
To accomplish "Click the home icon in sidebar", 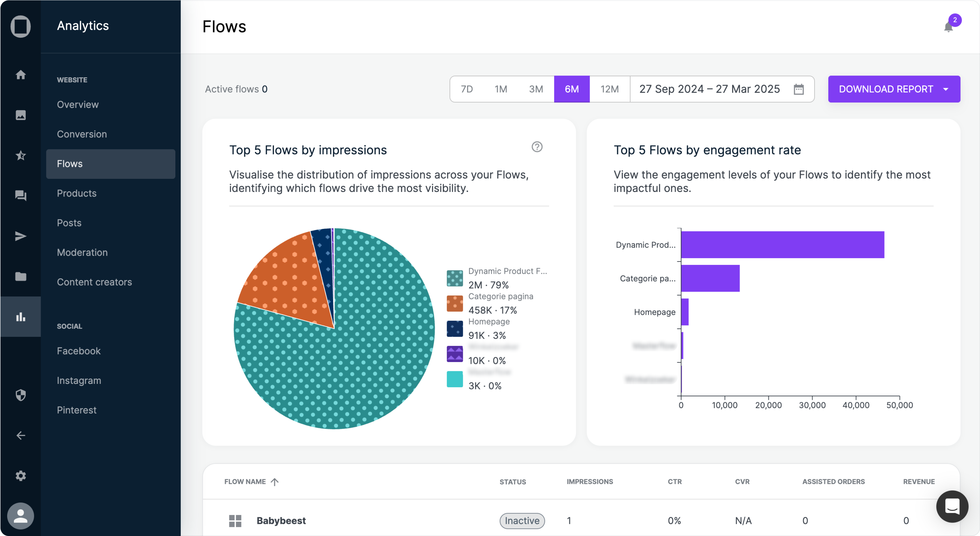I will [21, 75].
